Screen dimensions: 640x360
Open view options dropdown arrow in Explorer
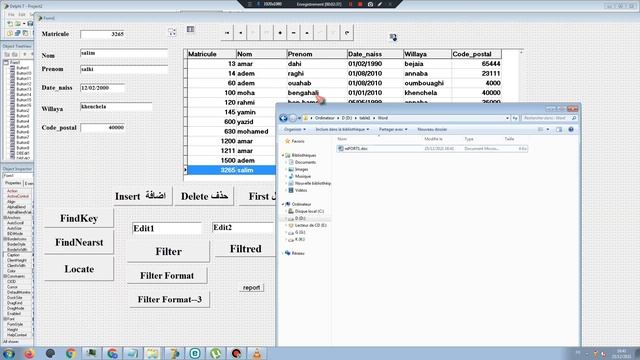[x=548, y=129]
